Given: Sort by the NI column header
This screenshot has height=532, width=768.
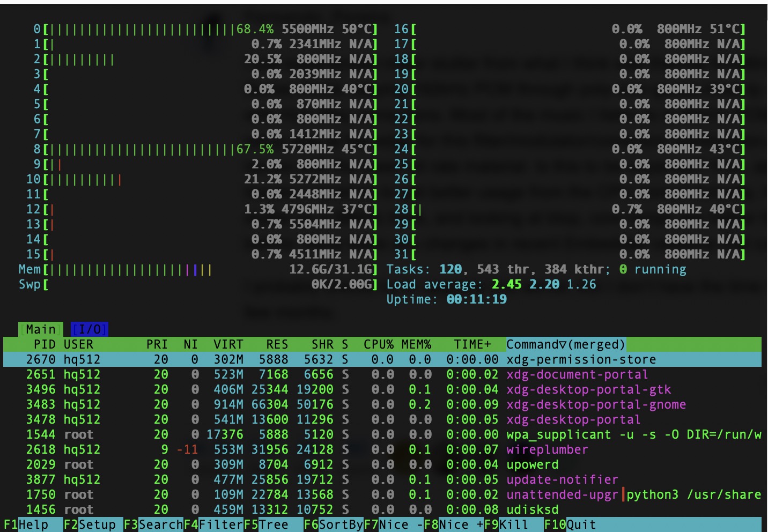Looking at the screenshot, I should pos(191,344).
